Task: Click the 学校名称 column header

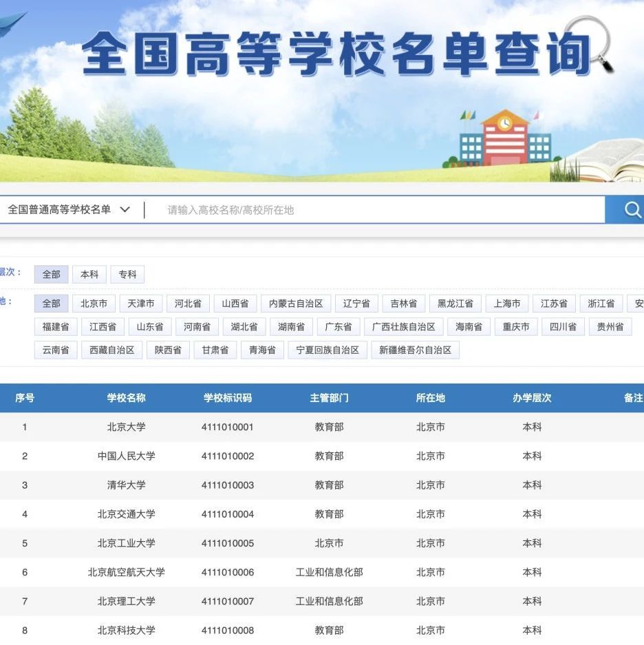Action: 126,398
